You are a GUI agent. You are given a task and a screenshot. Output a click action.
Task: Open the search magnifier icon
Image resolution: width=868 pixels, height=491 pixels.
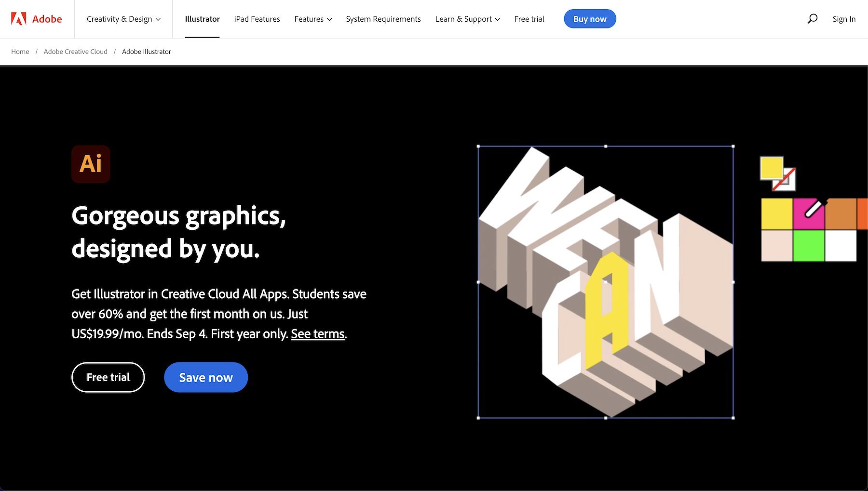pyautogui.click(x=813, y=19)
